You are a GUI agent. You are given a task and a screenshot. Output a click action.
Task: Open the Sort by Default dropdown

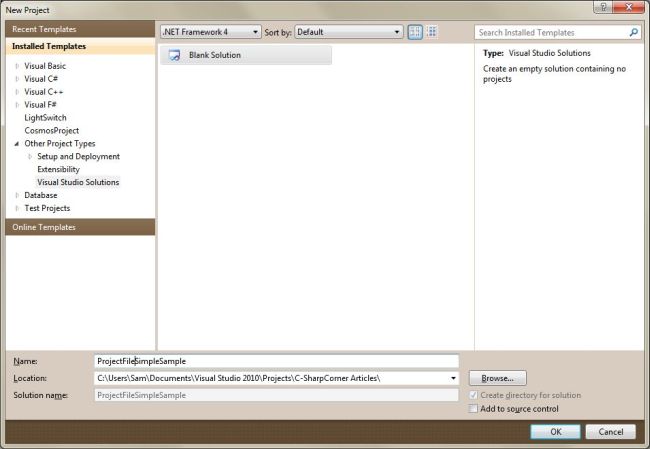click(x=348, y=32)
